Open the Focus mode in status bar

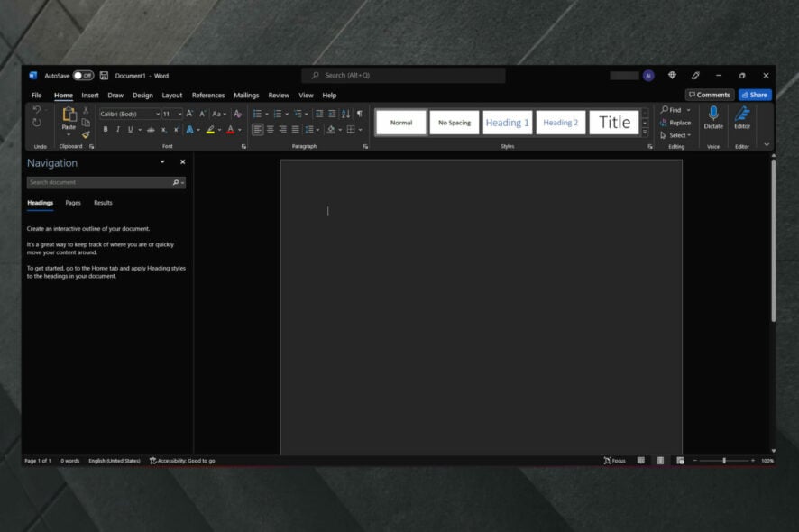614,461
